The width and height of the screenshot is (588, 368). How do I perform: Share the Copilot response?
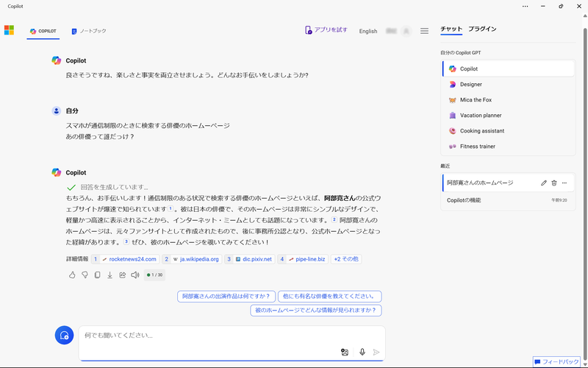(x=122, y=275)
